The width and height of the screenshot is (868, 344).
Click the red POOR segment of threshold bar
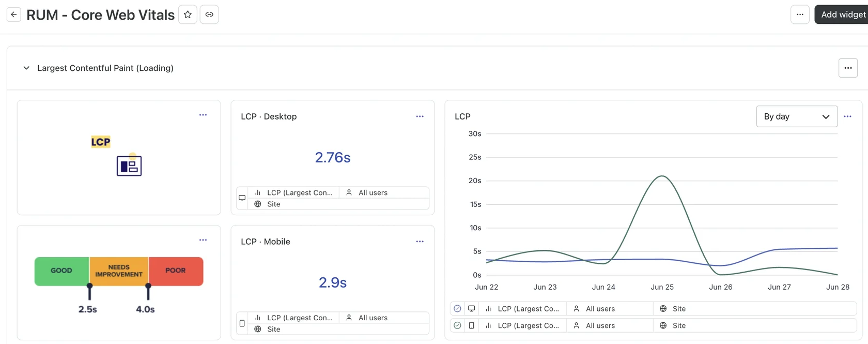[x=176, y=271]
